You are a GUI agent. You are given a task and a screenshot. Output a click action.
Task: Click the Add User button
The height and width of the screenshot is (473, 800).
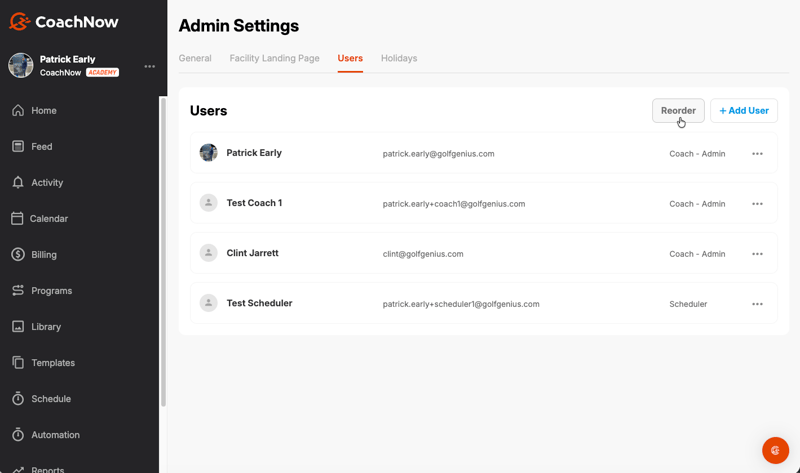pyautogui.click(x=744, y=111)
